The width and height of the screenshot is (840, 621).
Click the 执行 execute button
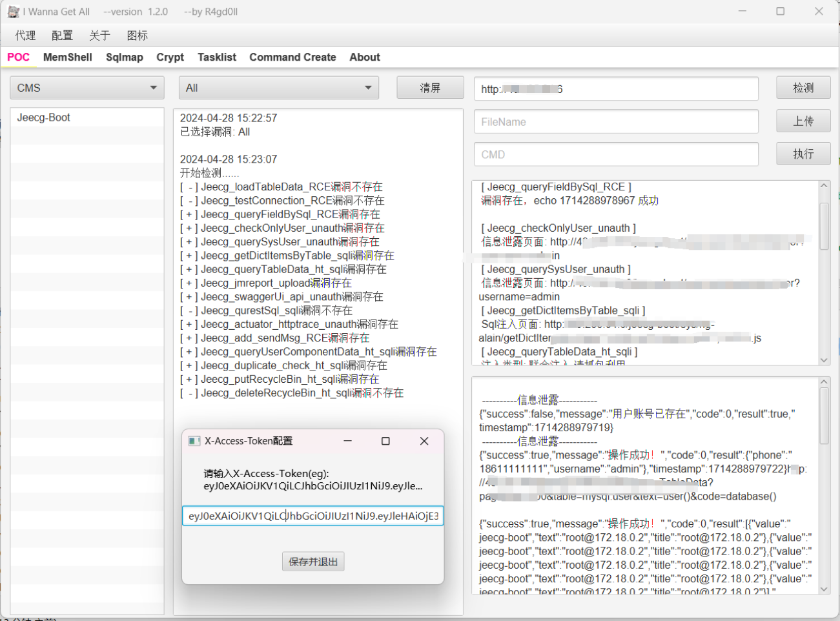click(803, 154)
